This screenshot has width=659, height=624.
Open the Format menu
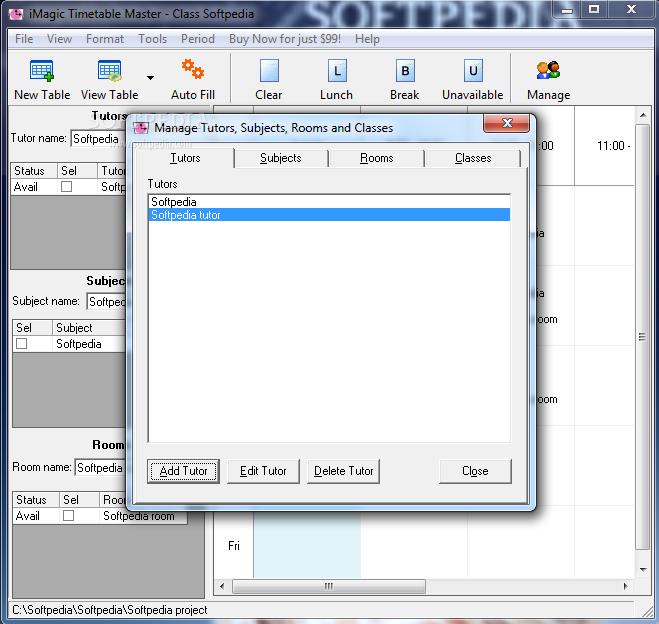[x=105, y=39]
